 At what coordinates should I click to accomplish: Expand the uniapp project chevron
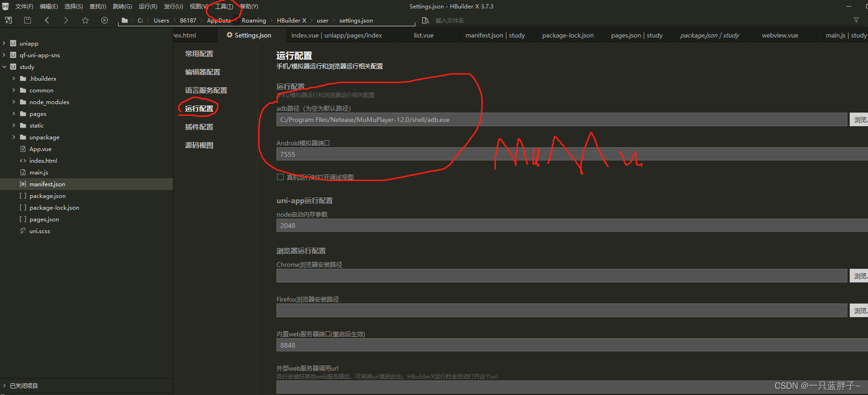(4, 43)
